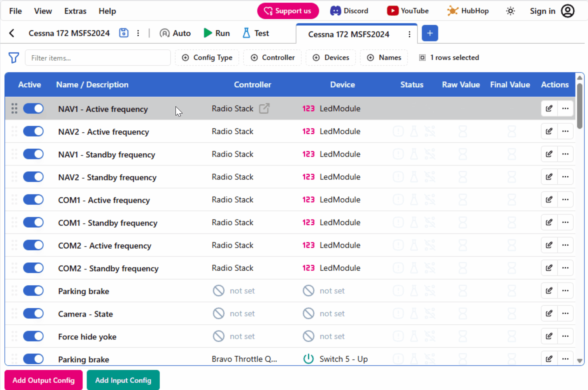Viewport: 588px width, 390px height.
Task: Edit the NAV1 Active frequency row
Action: [x=549, y=108]
